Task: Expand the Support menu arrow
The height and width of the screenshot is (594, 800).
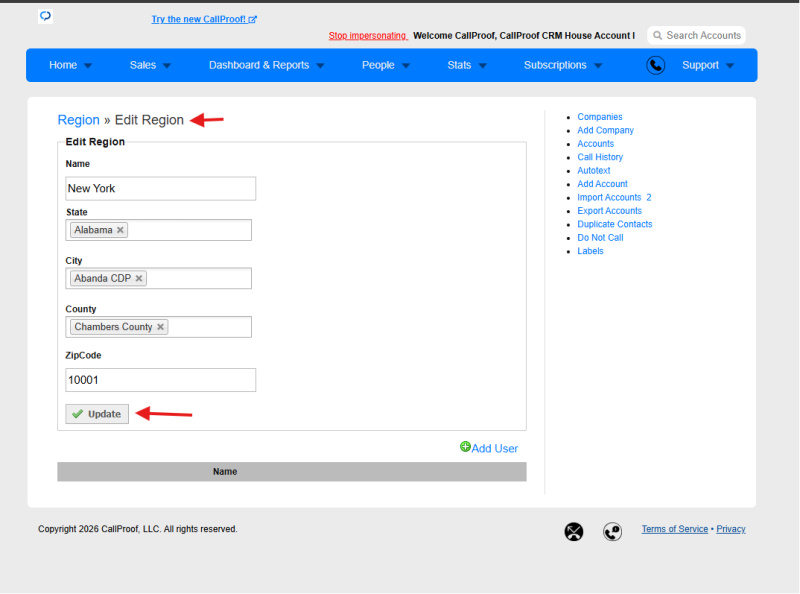Action: click(x=730, y=66)
